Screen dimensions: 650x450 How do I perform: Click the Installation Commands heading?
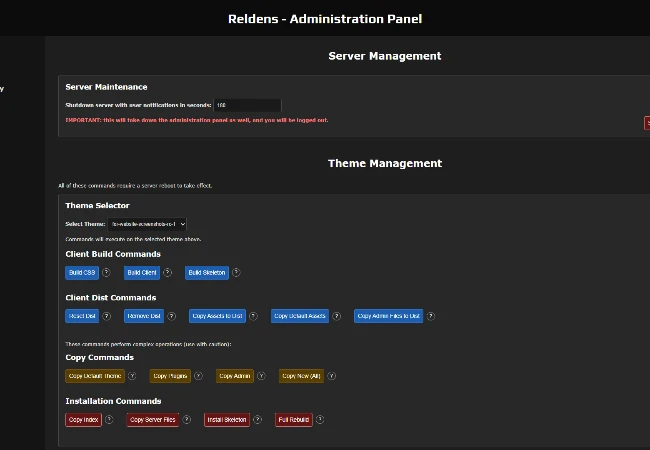point(113,401)
